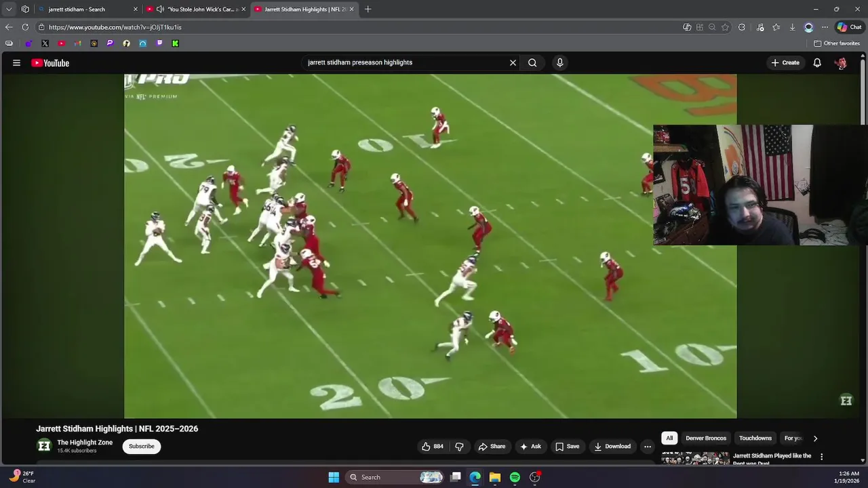The width and height of the screenshot is (868, 488).
Task: Open The Highlight Zone channel name link
Action: pyautogui.click(x=85, y=443)
